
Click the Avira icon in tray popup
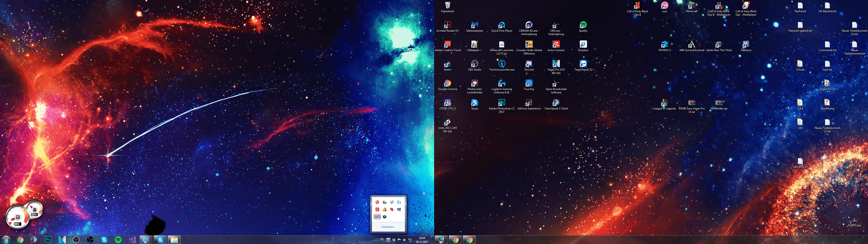click(x=377, y=210)
